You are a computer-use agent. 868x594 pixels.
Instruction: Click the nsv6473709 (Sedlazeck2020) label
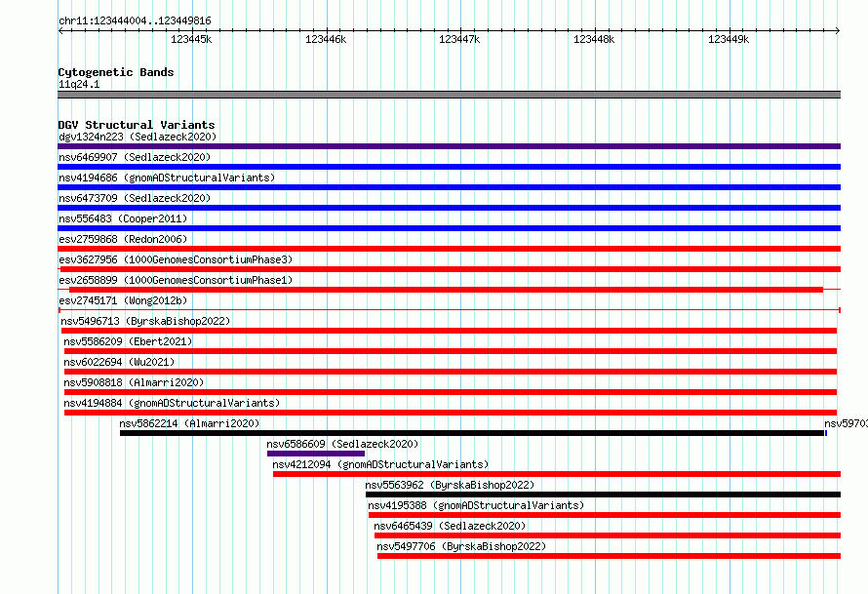[x=135, y=198]
